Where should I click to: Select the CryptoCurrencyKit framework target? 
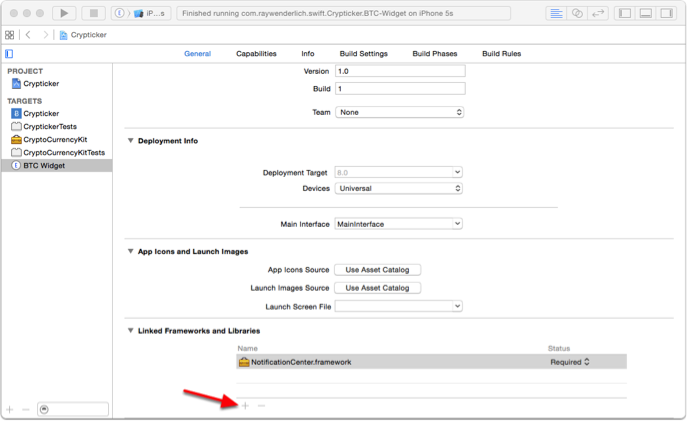coord(56,140)
